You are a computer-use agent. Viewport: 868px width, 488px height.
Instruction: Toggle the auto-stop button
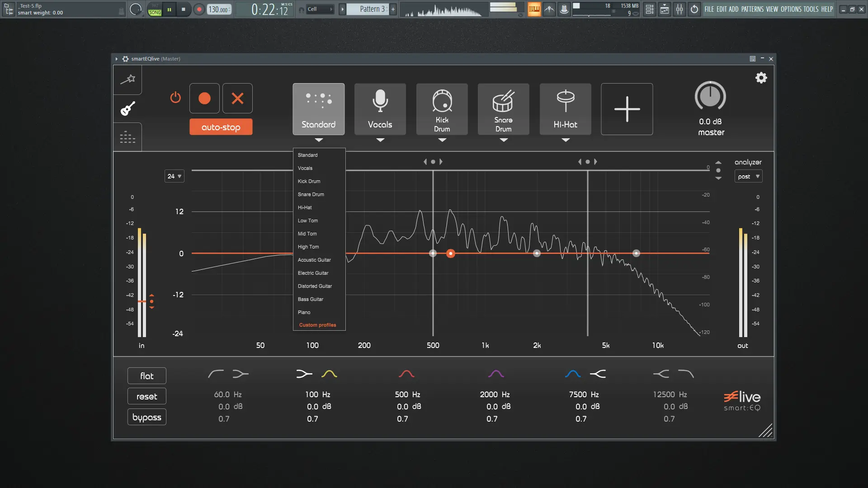(221, 127)
